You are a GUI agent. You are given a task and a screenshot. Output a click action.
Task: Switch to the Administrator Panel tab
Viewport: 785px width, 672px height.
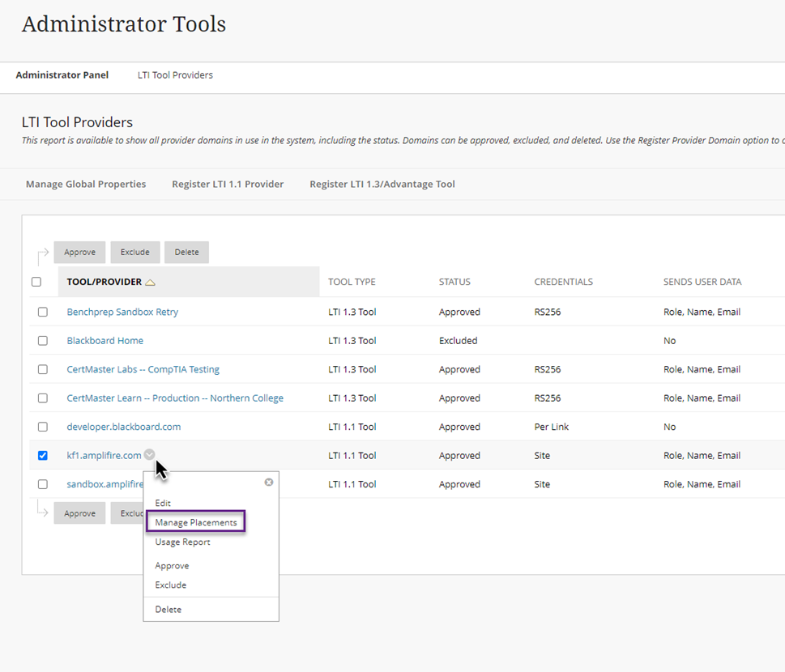point(62,74)
